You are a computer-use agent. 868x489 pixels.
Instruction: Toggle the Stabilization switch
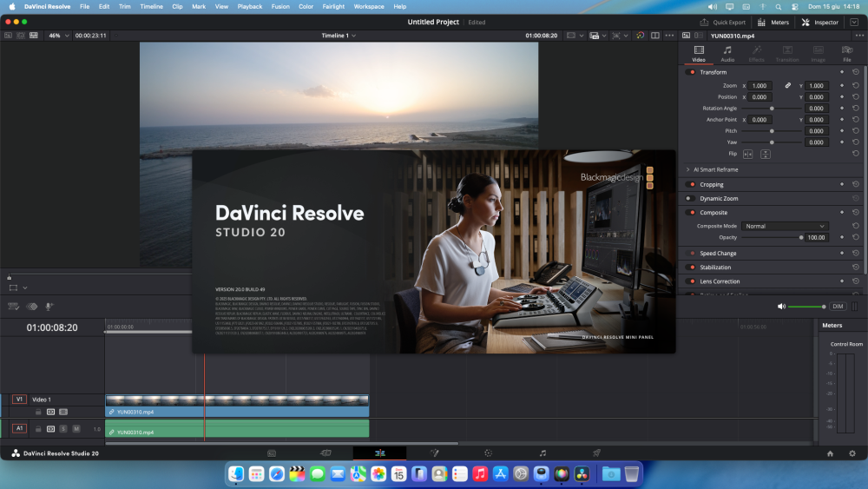coord(690,267)
